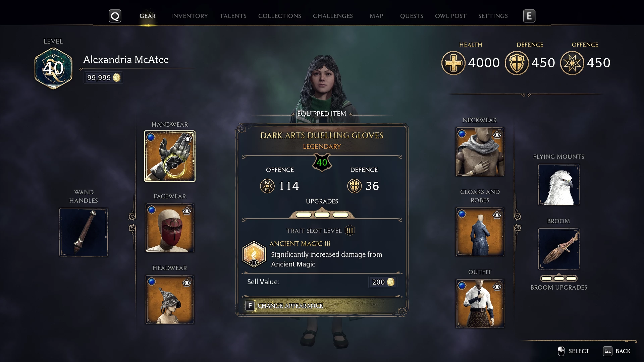Go to the Owl Post tab
Viewport: 644px width, 362px height.
[451, 16]
